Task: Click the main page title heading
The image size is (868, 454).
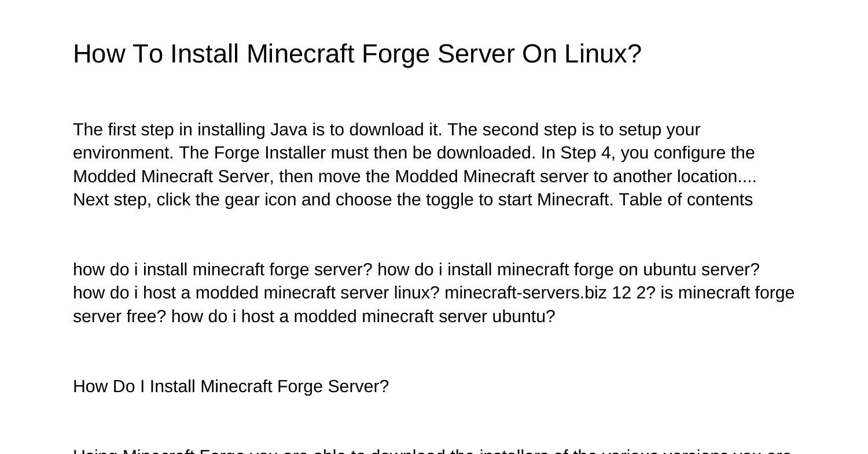Action: tap(357, 54)
